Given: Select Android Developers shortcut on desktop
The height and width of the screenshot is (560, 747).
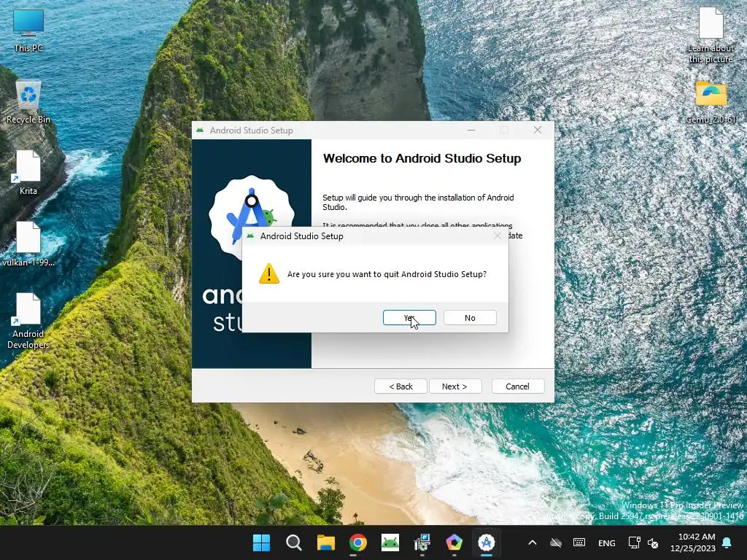Looking at the screenshot, I should [28, 321].
